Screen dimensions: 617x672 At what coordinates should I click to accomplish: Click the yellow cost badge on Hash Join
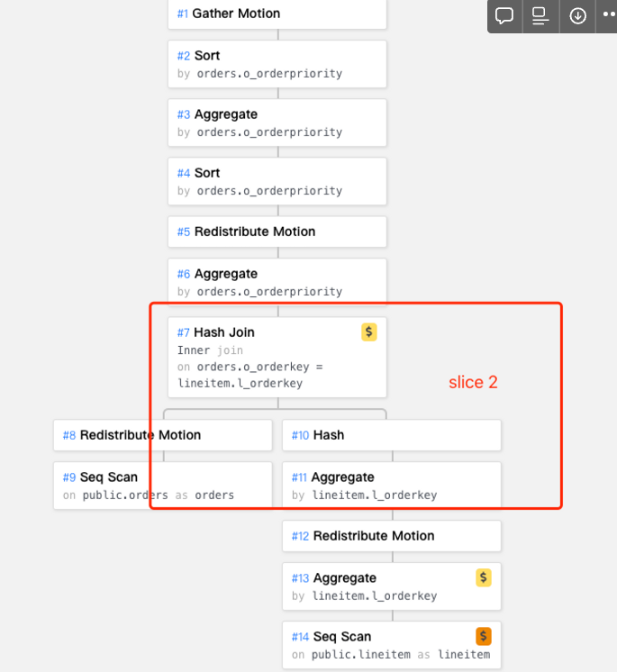point(369,332)
